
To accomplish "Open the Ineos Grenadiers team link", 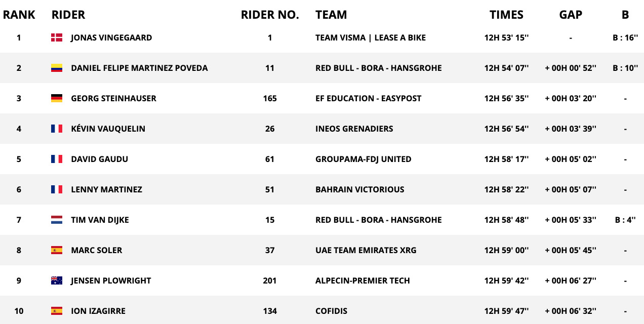I will (354, 129).
